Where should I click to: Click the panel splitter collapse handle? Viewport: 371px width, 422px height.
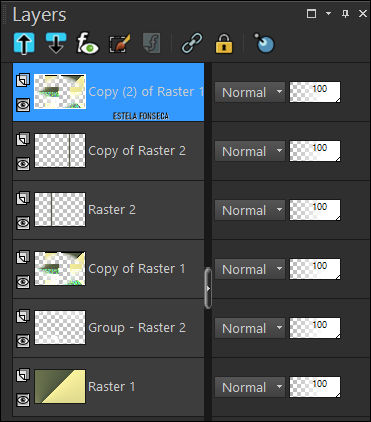[208, 288]
